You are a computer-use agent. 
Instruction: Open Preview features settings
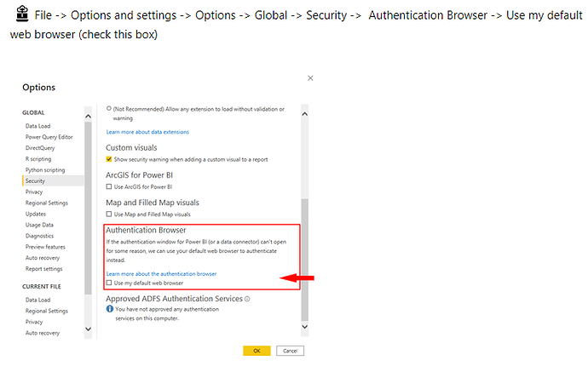[x=44, y=247]
